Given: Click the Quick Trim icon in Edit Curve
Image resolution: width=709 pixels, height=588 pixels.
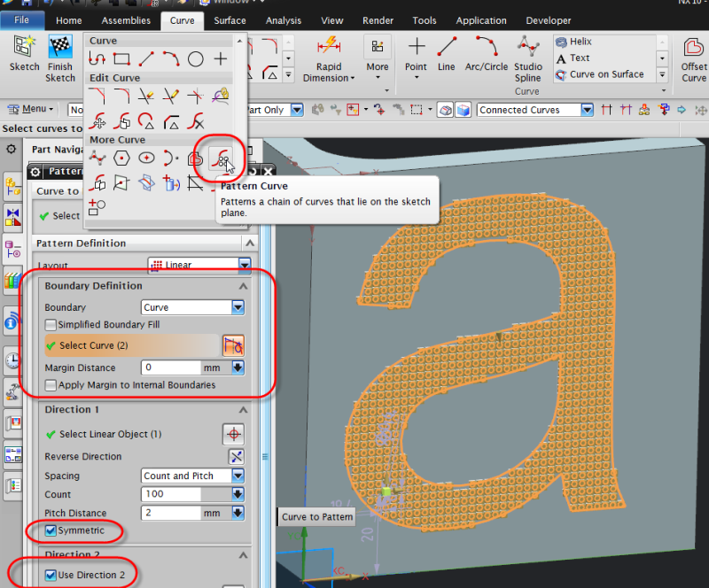Looking at the screenshot, I should [x=146, y=96].
